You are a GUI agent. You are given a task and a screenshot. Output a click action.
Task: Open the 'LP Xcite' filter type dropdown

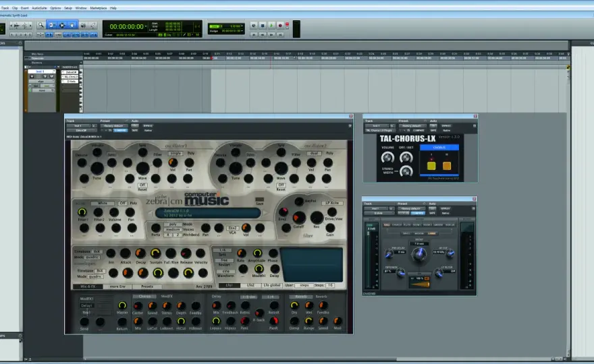pos(333,203)
